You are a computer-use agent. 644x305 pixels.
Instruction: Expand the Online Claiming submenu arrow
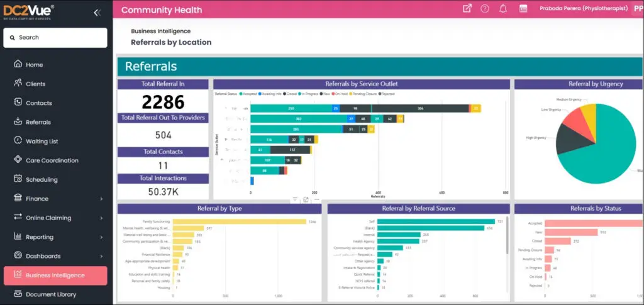tap(101, 218)
